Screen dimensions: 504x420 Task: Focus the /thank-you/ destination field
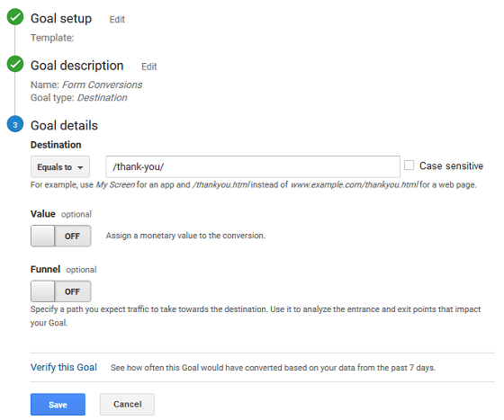(253, 166)
